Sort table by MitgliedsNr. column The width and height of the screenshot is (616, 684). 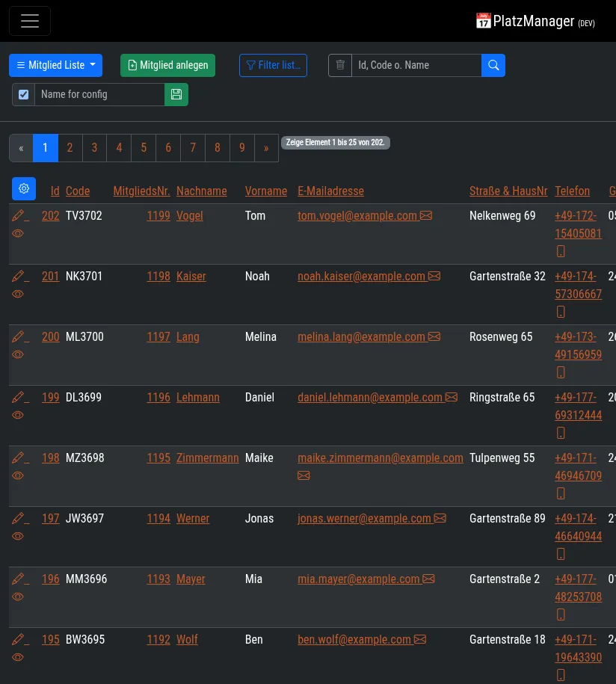click(x=142, y=191)
